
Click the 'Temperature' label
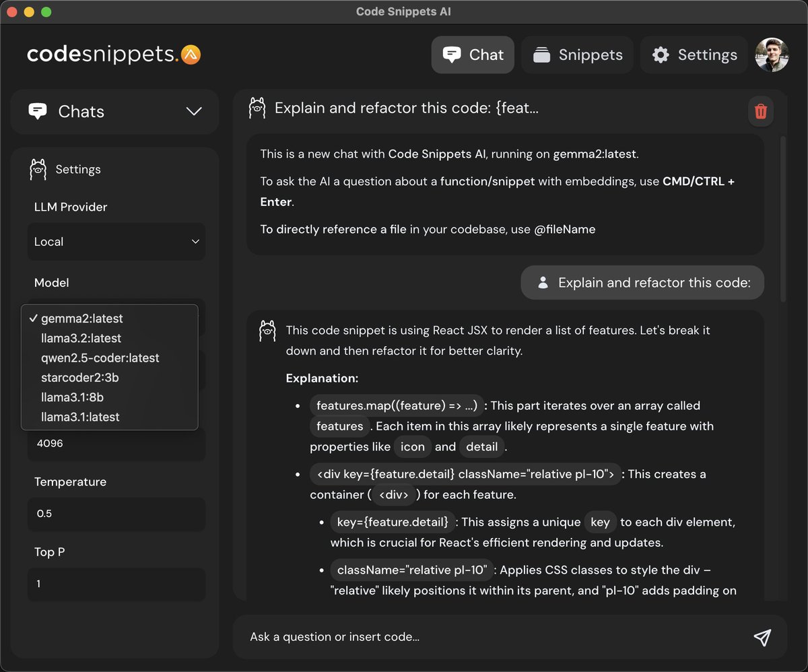[70, 482]
